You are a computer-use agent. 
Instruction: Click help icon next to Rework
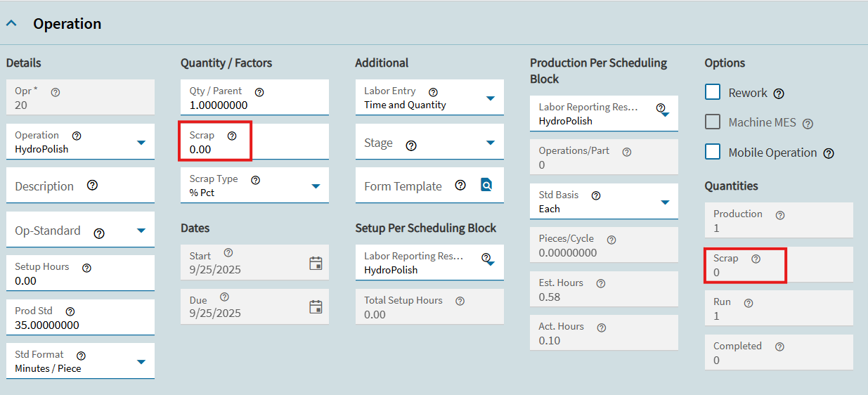click(779, 93)
